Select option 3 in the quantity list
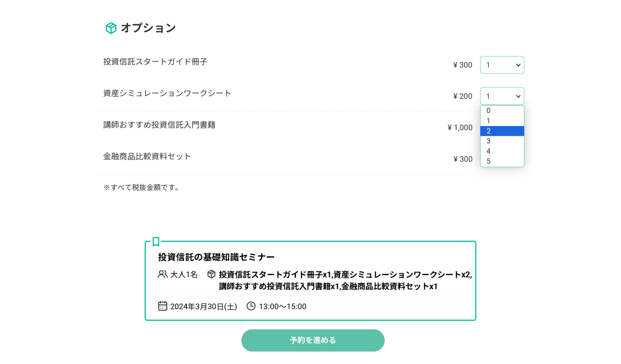The image size is (621, 364). coord(502,141)
